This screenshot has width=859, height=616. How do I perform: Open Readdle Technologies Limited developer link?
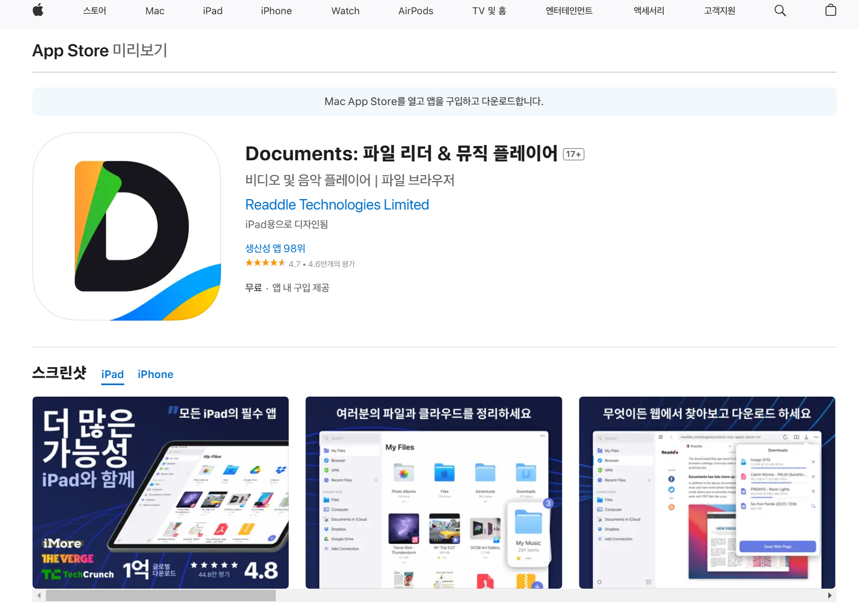[x=337, y=205]
